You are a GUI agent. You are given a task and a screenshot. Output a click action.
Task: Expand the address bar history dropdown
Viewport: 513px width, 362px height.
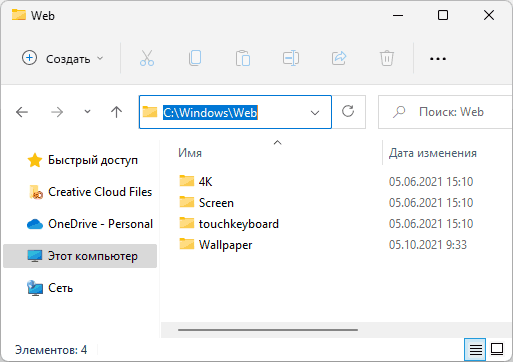point(315,113)
